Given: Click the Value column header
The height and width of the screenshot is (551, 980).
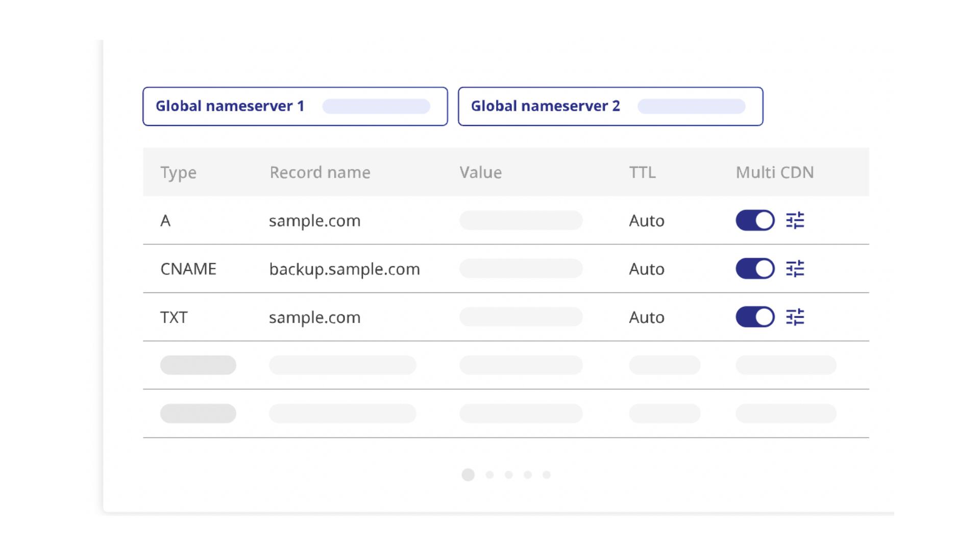Looking at the screenshot, I should 480,172.
